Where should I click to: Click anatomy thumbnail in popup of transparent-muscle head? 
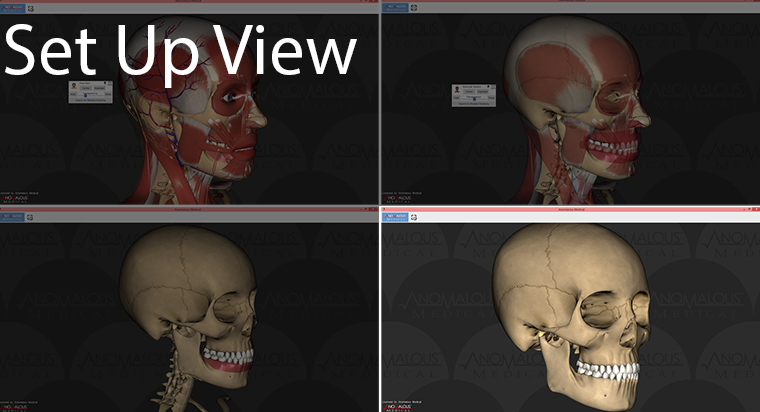pyautogui.click(x=458, y=88)
